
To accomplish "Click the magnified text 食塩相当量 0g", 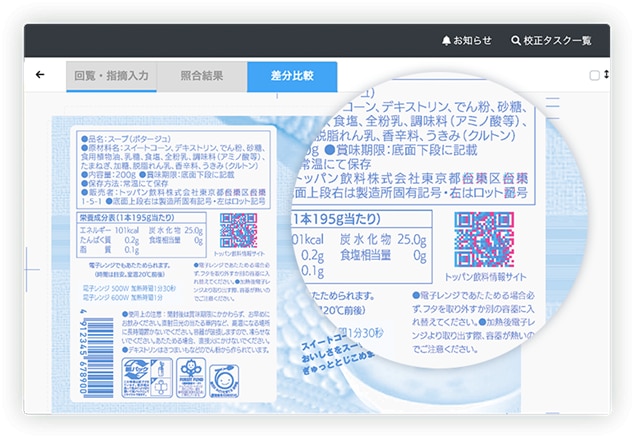I will tap(383, 256).
